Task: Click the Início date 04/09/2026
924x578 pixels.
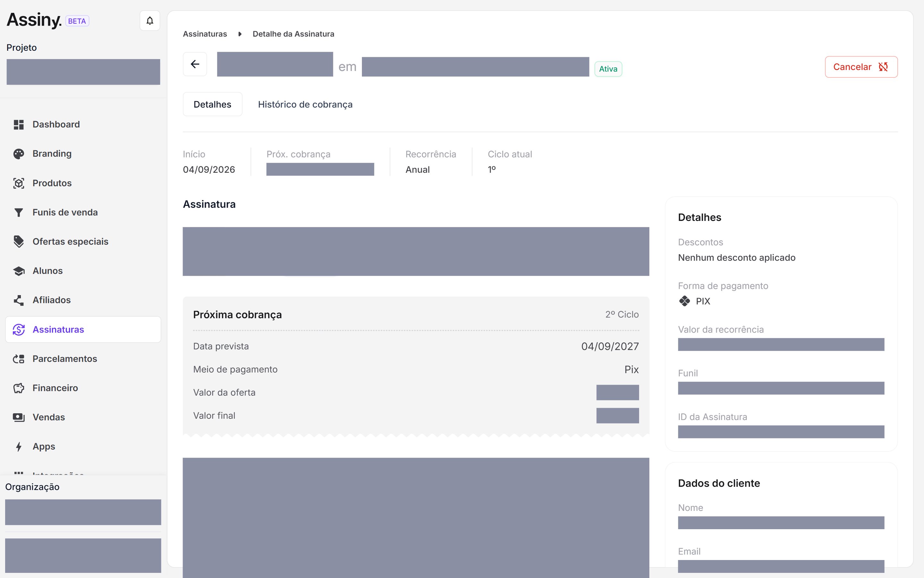Action: click(x=209, y=170)
